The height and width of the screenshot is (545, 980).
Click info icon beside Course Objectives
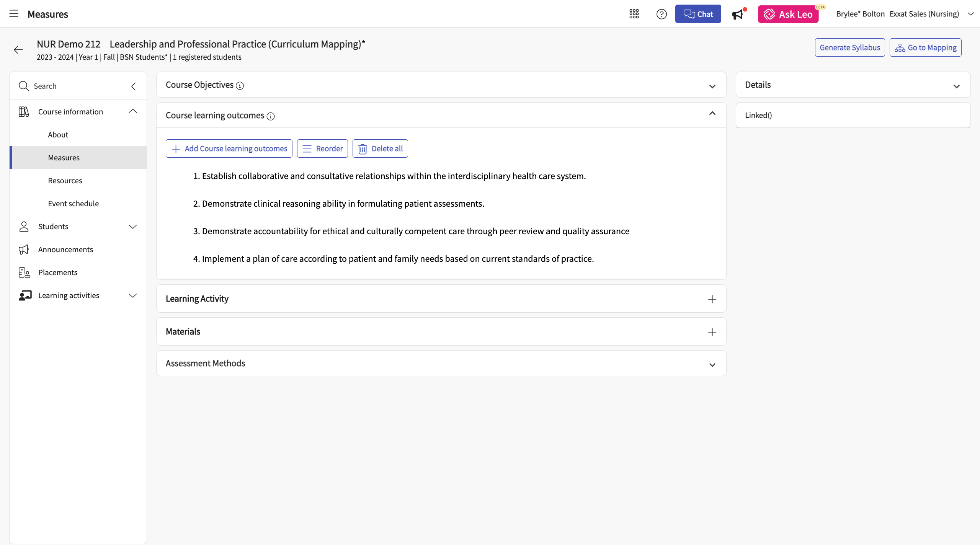point(240,86)
